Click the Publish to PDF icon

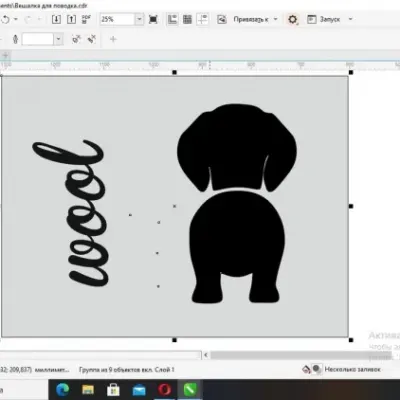coord(86,19)
